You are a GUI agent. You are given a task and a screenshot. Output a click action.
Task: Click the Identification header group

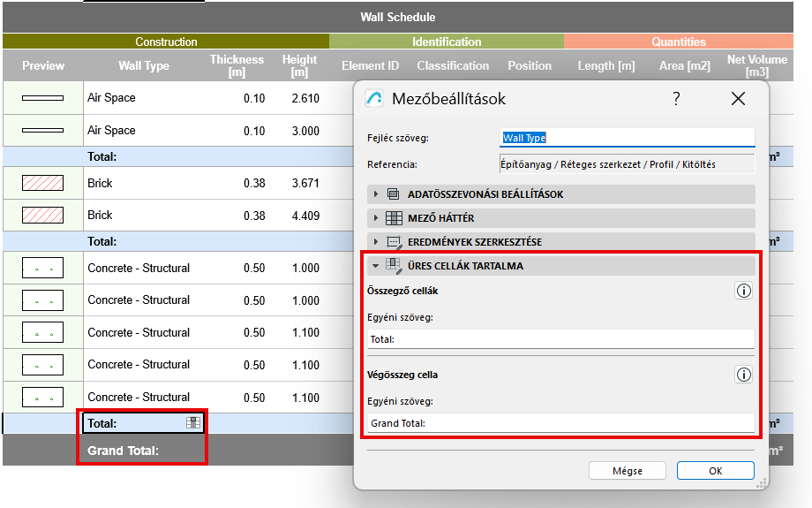click(447, 42)
